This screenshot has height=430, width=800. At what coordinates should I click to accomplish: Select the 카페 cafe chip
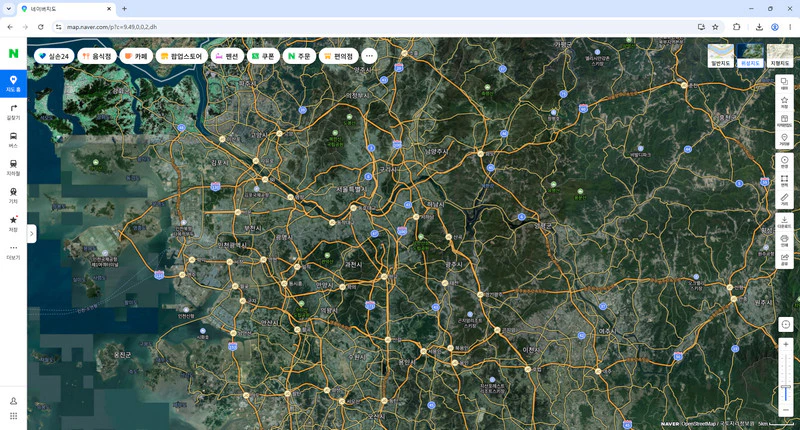(x=136, y=56)
